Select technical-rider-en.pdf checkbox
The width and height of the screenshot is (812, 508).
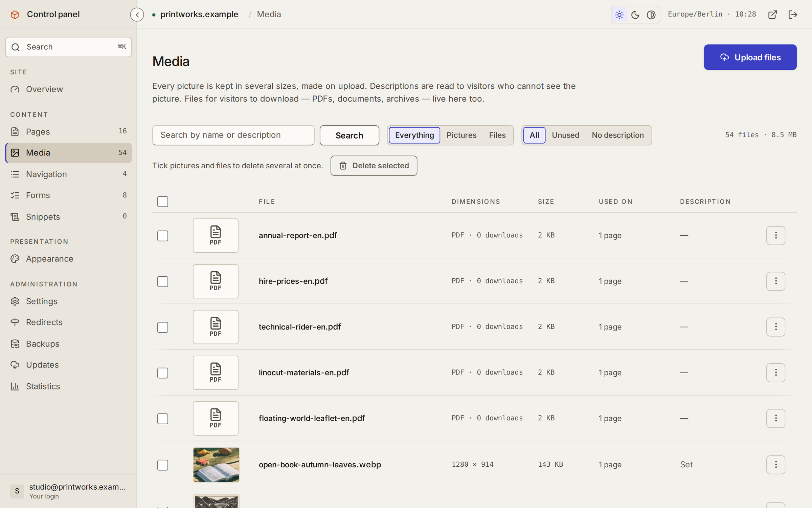tap(163, 327)
